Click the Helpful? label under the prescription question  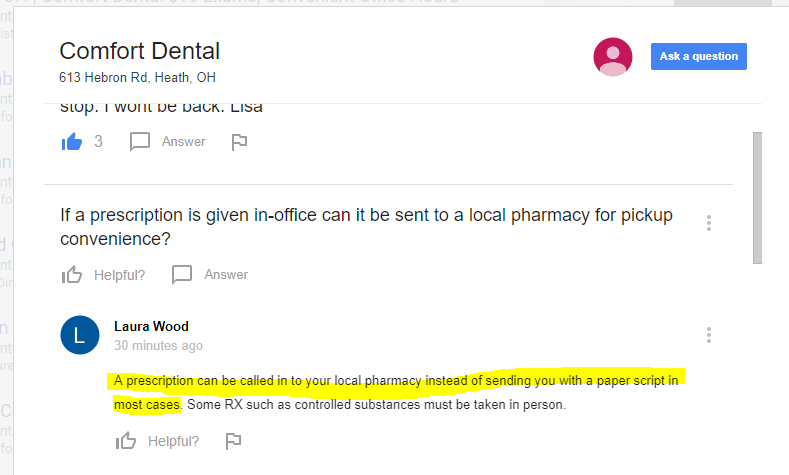tap(119, 275)
